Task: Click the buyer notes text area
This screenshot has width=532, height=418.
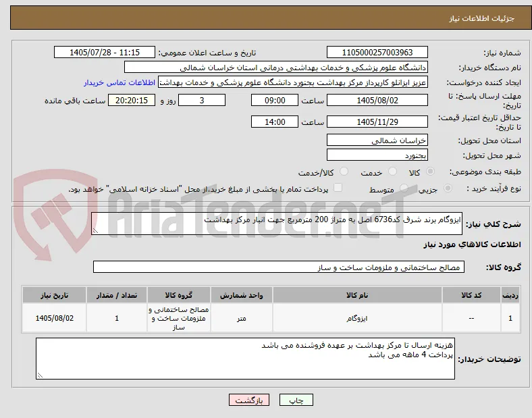Action: [245, 359]
